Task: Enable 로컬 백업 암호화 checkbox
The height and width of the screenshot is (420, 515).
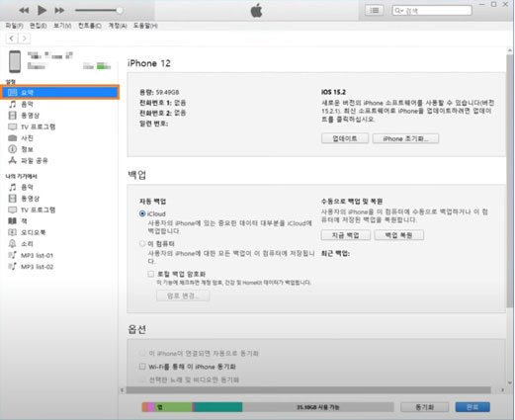Action: (x=151, y=274)
